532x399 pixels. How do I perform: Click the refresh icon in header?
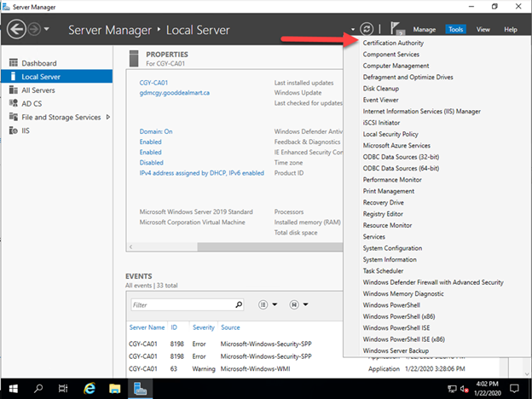pos(367,29)
